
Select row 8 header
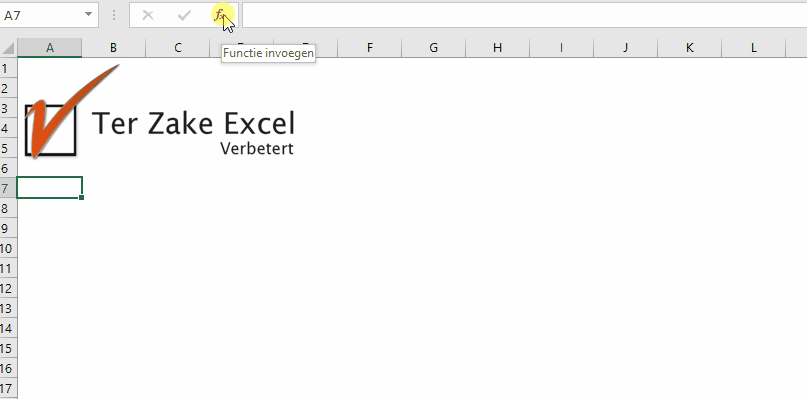[8, 208]
